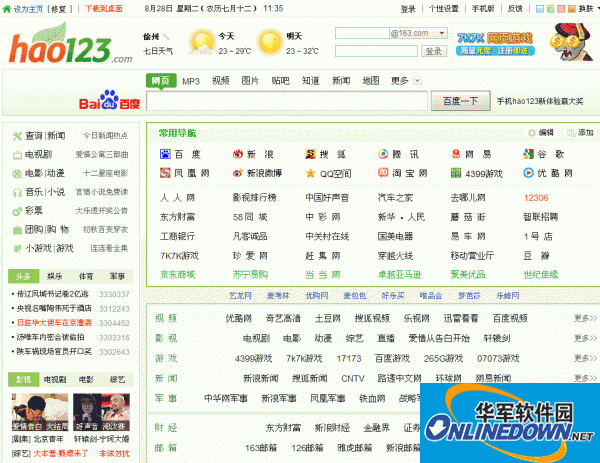
Task: Open Tencent site icon link
Action: [x=383, y=154]
